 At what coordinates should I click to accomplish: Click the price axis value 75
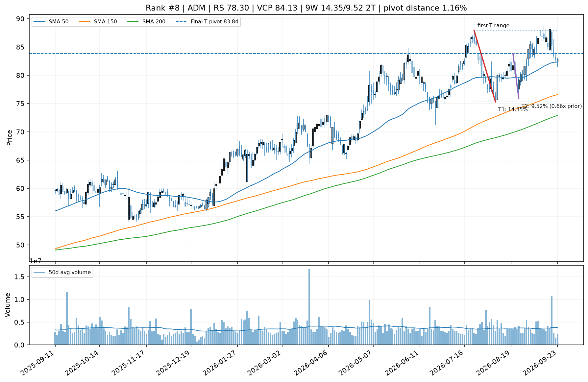(20, 104)
